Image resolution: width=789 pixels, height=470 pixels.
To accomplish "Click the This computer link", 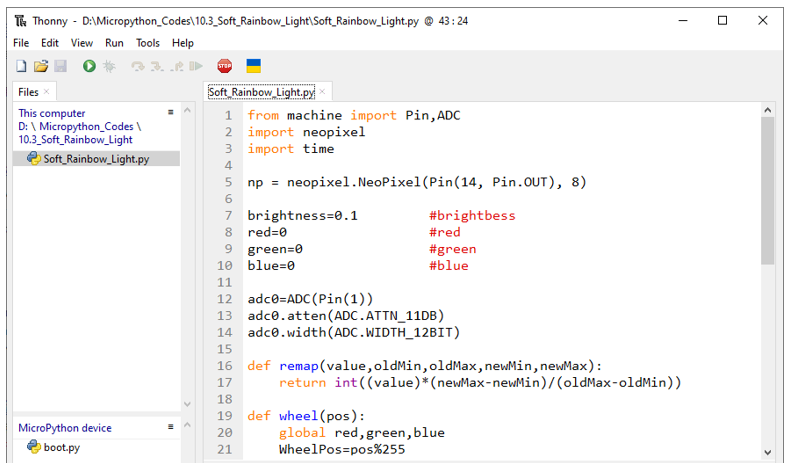I will click(x=52, y=113).
